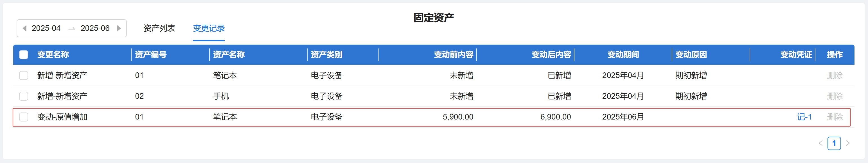The image size is (868, 163).
Task: Click the 变动原因 column header
Action: click(x=691, y=54)
